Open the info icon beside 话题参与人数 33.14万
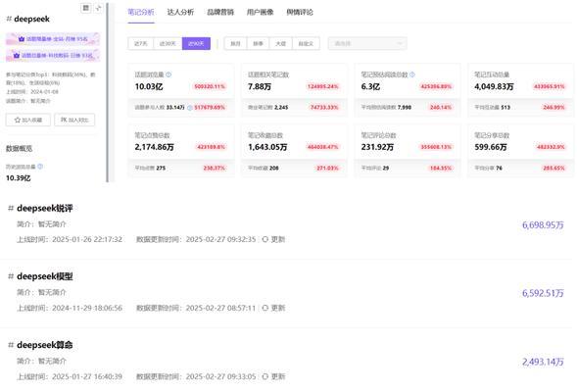The height and width of the screenshot is (392, 577). [190, 108]
